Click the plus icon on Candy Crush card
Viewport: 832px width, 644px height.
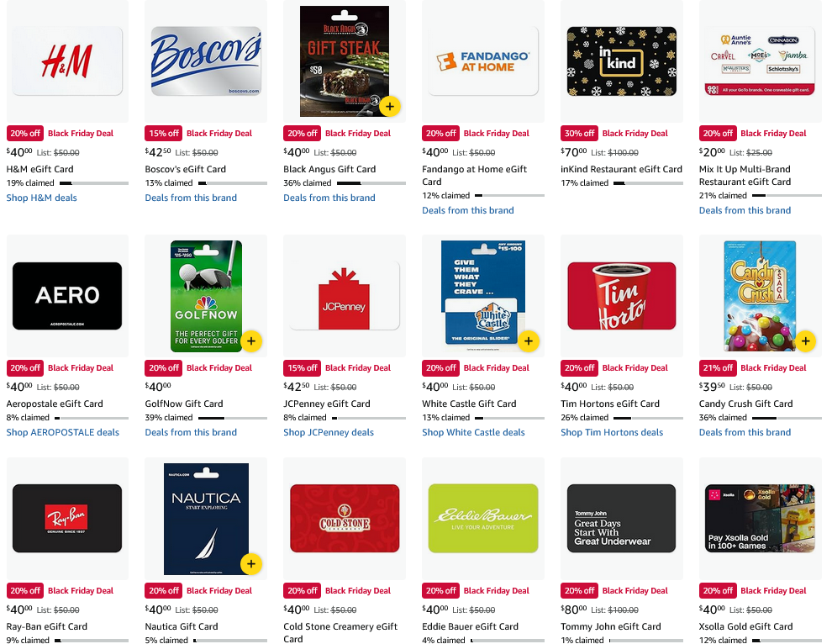point(805,340)
